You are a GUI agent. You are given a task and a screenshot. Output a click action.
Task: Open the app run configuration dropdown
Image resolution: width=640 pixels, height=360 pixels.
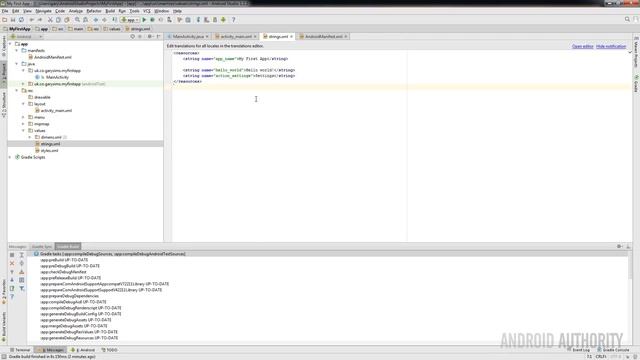click(130, 20)
